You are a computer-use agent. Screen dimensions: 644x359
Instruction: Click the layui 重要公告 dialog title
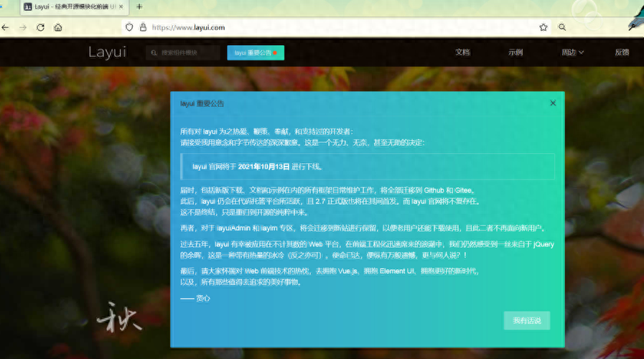coord(202,103)
